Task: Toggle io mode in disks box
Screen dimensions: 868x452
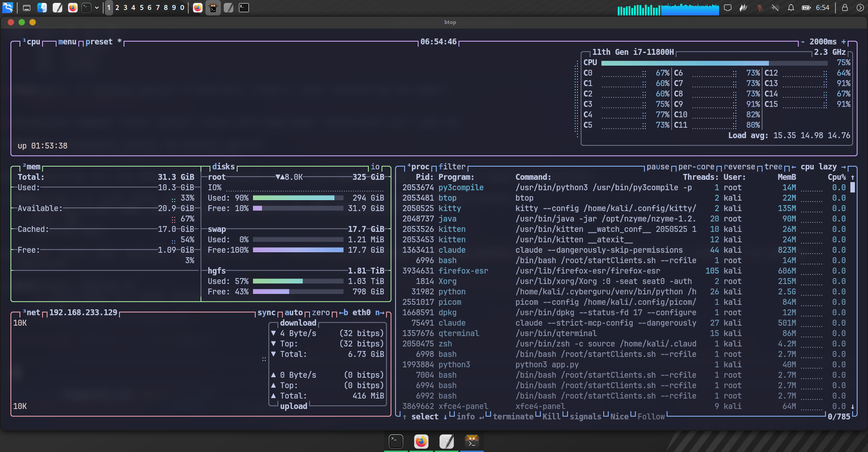Action: click(375, 167)
